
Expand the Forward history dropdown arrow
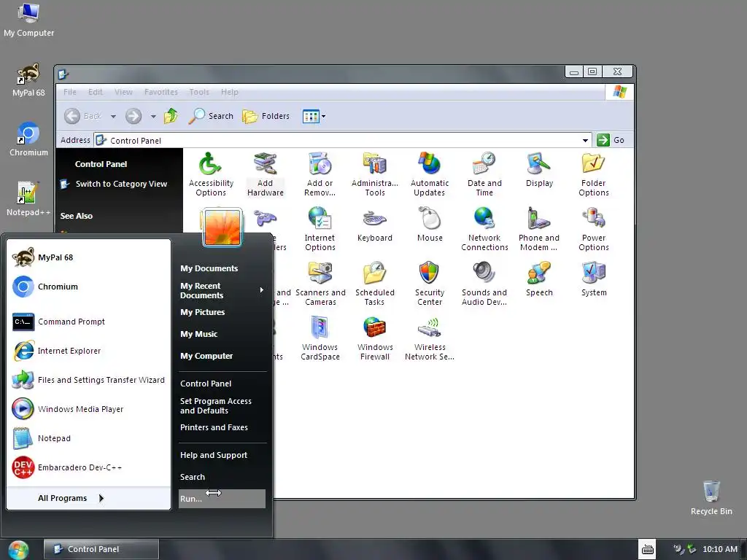(153, 116)
